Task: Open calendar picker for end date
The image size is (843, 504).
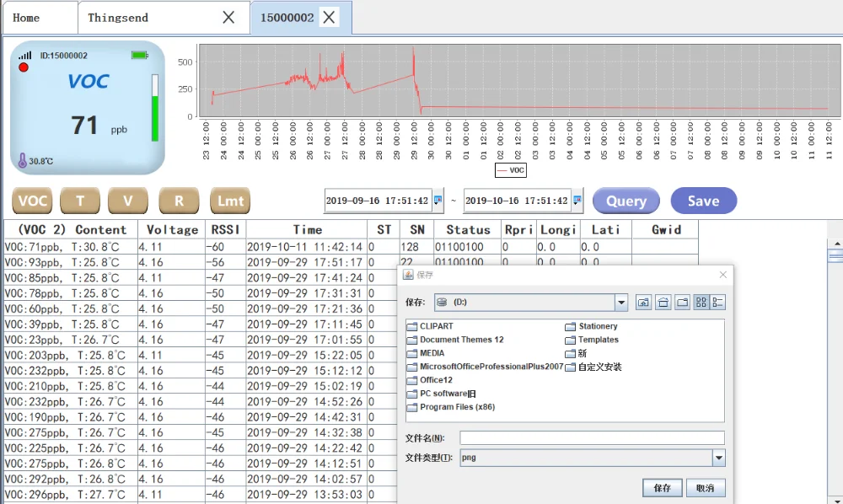Action: [577, 201]
